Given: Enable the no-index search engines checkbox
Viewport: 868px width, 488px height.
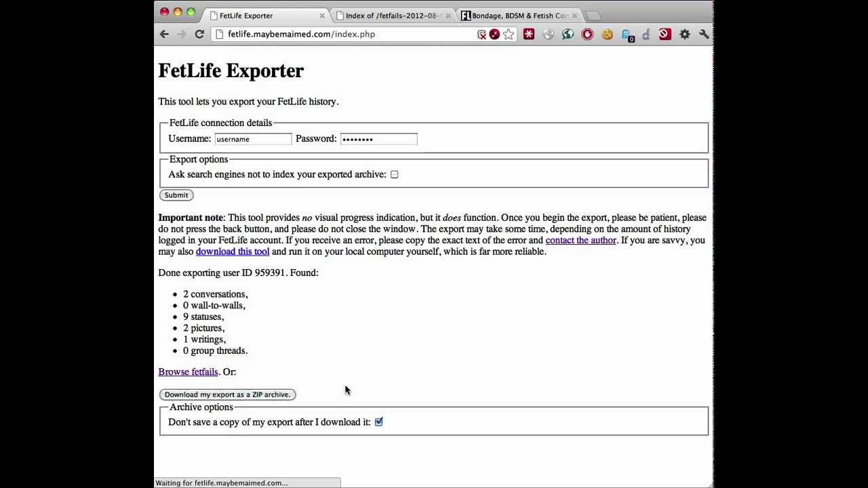Looking at the screenshot, I should (394, 174).
